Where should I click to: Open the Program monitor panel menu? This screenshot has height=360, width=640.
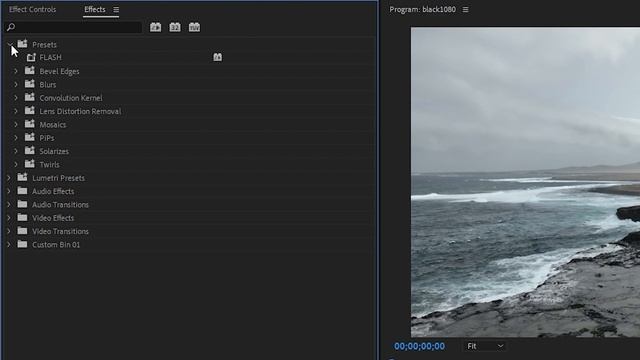465,10
